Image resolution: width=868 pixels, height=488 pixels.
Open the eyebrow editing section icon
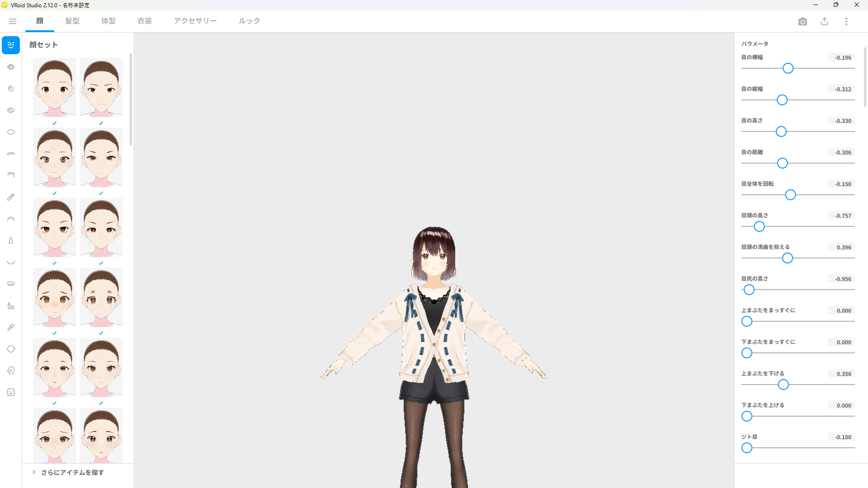[x=10, y=153]
